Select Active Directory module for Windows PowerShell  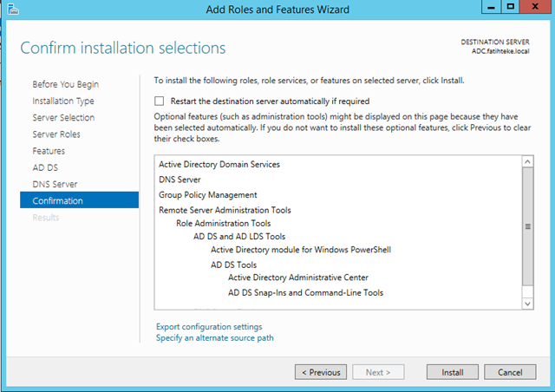pyautogui.click(x=301, y=250)
